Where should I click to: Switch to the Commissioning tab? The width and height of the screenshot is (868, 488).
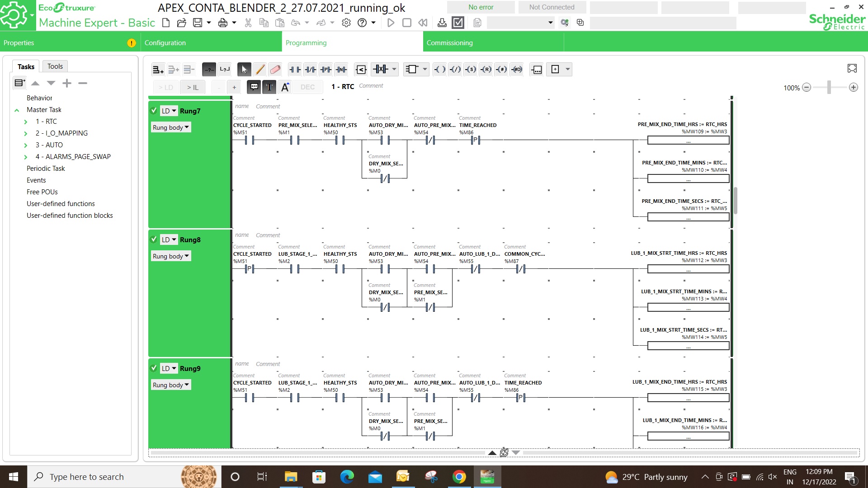pos(449,43)
